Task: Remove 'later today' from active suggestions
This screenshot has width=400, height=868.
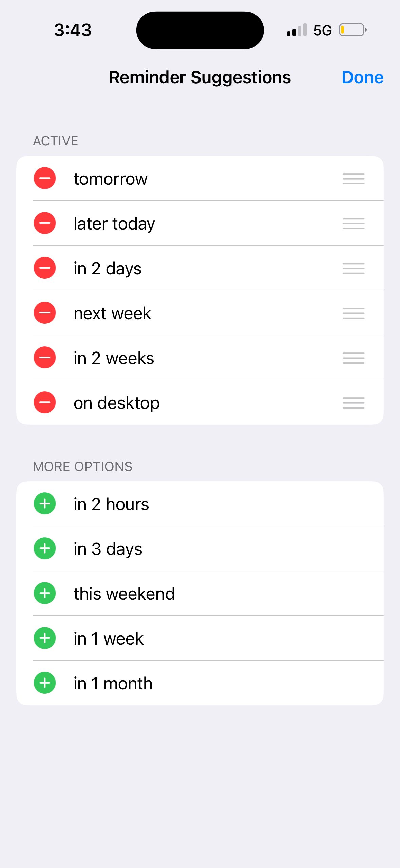Action: [45, 223]
